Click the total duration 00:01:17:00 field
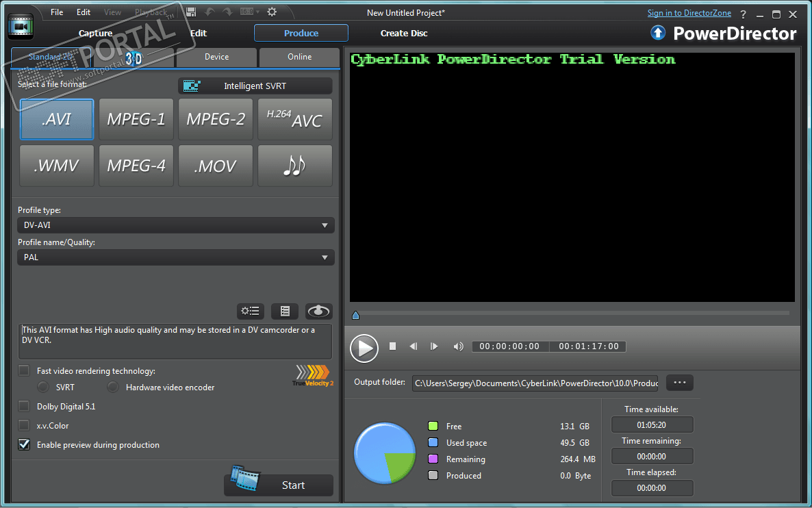 [x=588, y=346]
